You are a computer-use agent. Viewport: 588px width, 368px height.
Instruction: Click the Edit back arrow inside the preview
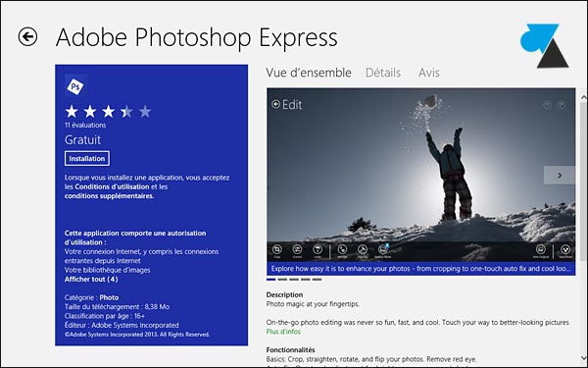[275, 104]
